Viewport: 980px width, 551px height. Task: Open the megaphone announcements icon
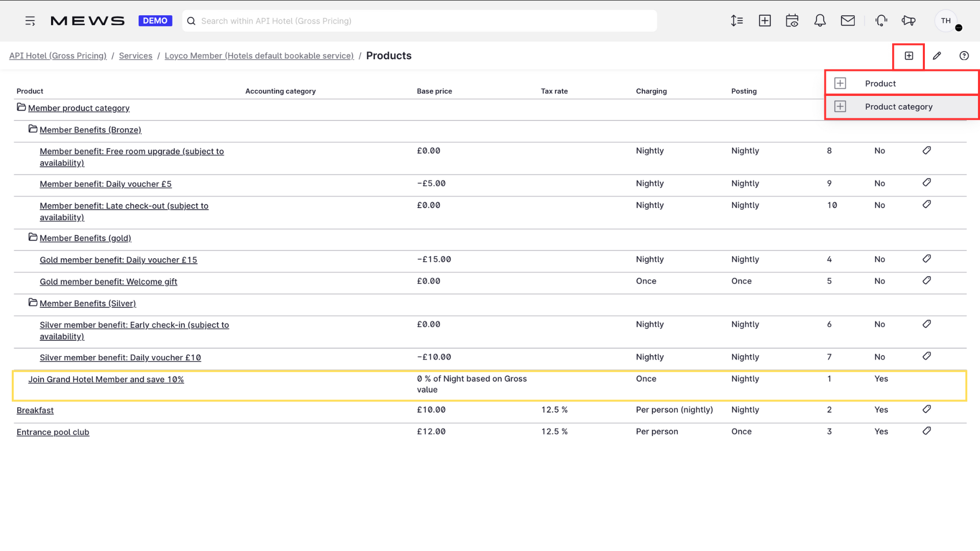[x=909, y=21]
